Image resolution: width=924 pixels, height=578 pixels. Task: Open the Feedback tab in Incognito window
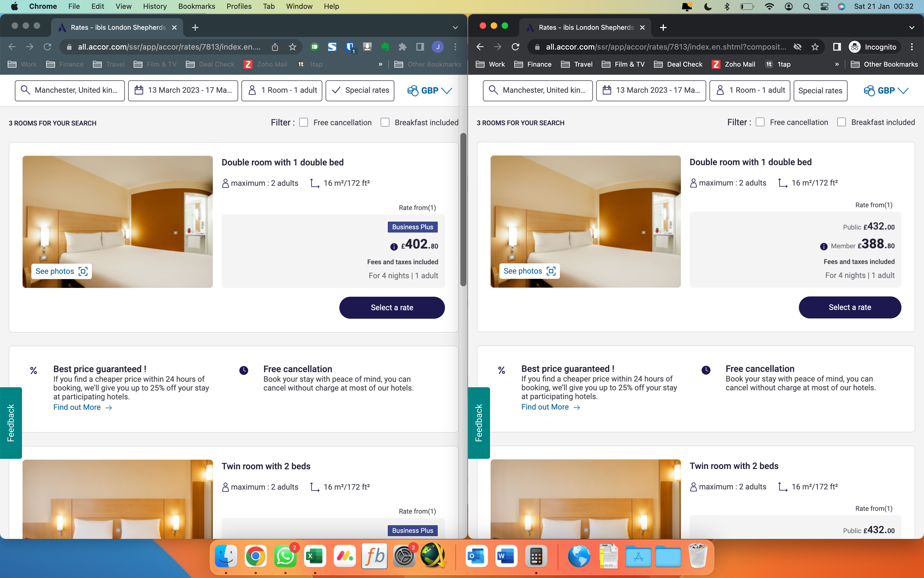(x=479, y=423)
